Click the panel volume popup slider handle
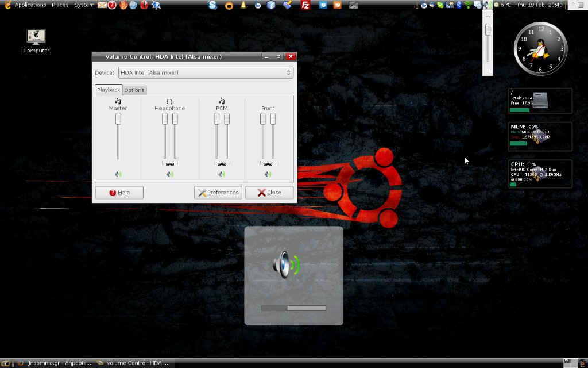 488,30
